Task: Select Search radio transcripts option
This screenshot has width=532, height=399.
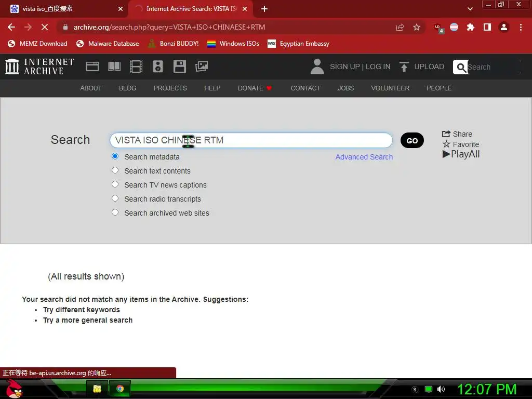Action: coord(115,198)
